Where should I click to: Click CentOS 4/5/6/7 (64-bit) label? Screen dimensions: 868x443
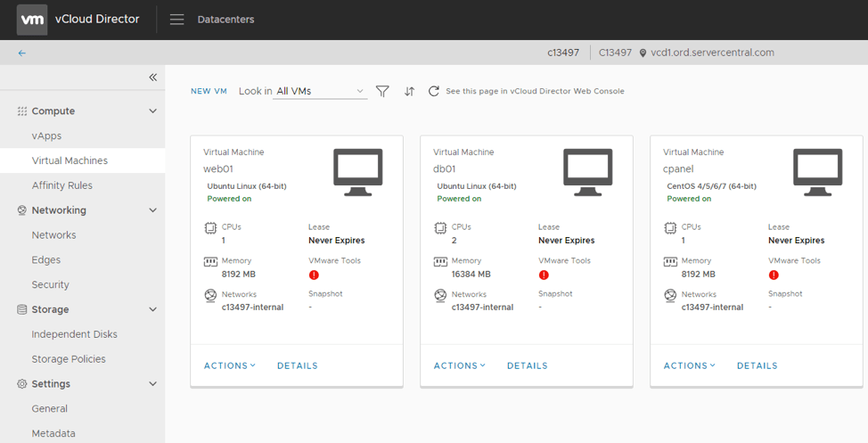click(711, 186)
